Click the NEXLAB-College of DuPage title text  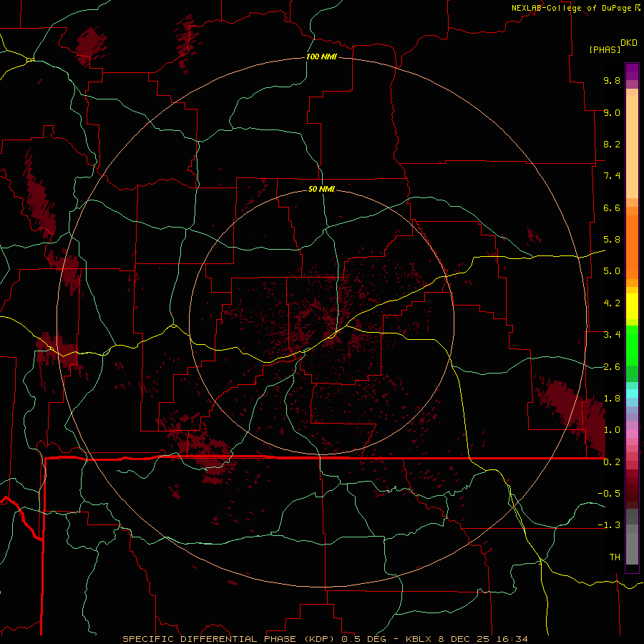click(571, 8)
